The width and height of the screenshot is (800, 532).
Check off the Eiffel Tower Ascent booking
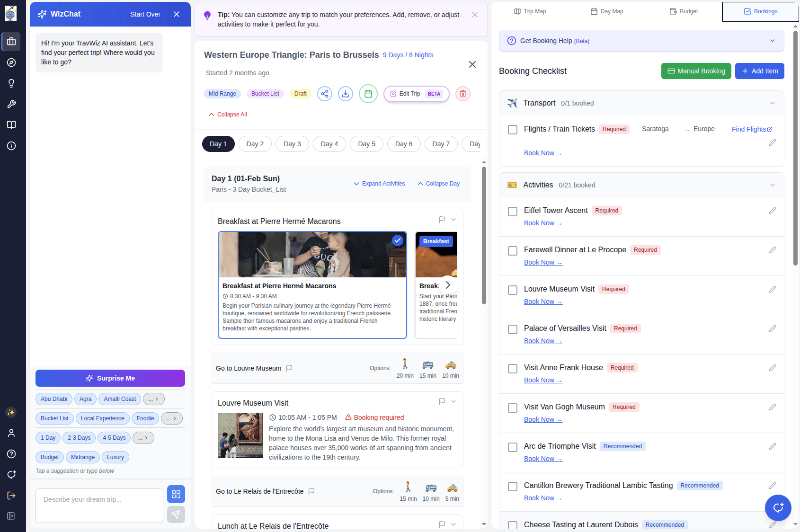[513, 212]
